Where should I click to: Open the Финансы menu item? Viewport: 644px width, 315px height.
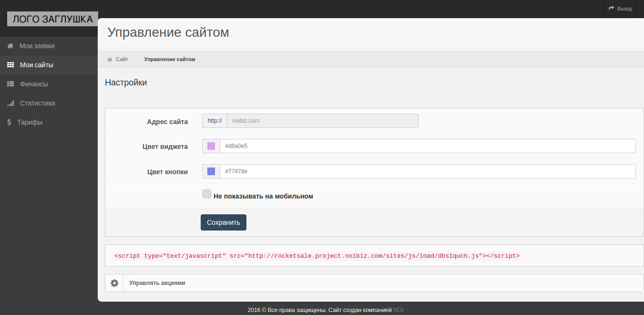(34, 84)
